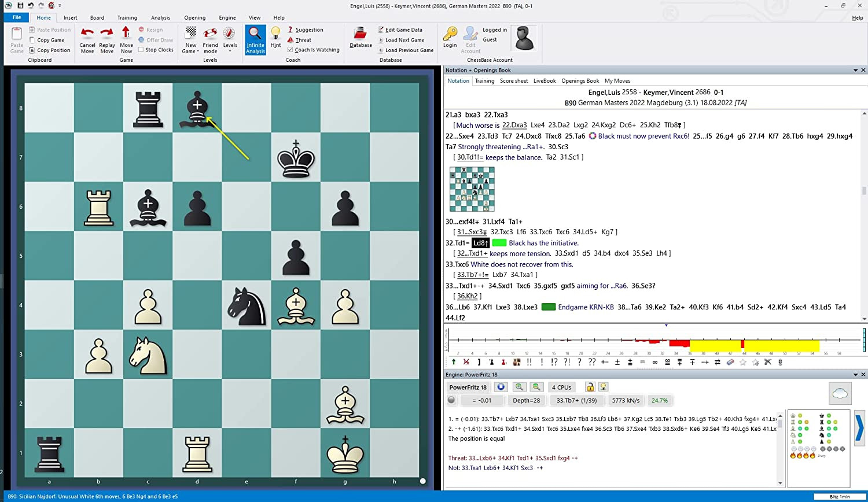Switch to the Openings Book tab
The height and width of the screenshot is (502, 868).
[580, 81]
